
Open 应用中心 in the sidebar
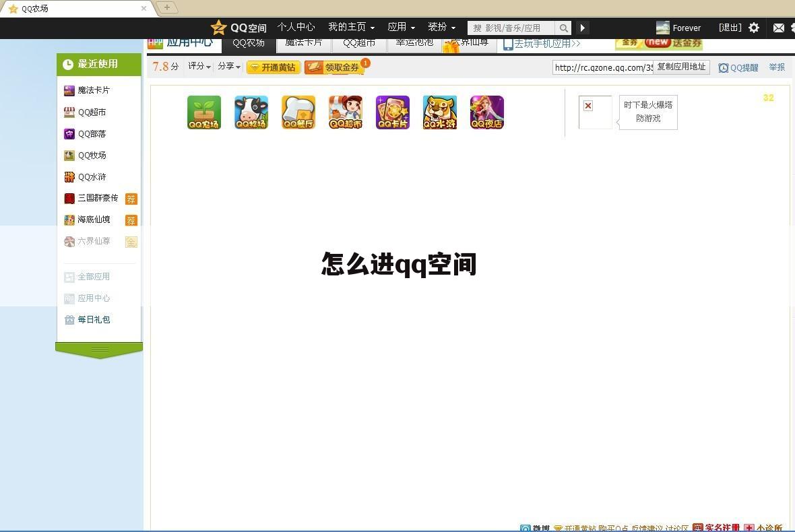point(87,298)
